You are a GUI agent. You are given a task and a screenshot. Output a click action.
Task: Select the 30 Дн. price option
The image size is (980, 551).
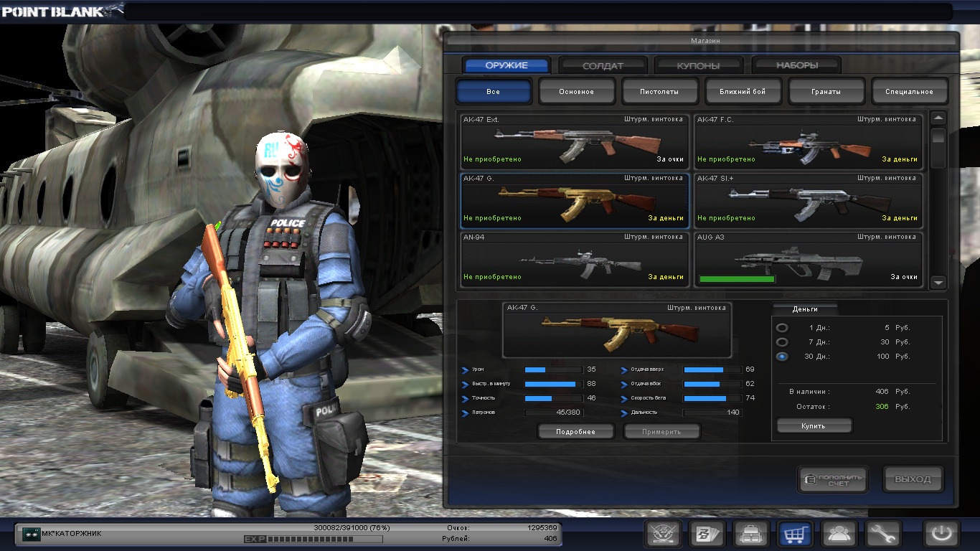pos(782,357)
